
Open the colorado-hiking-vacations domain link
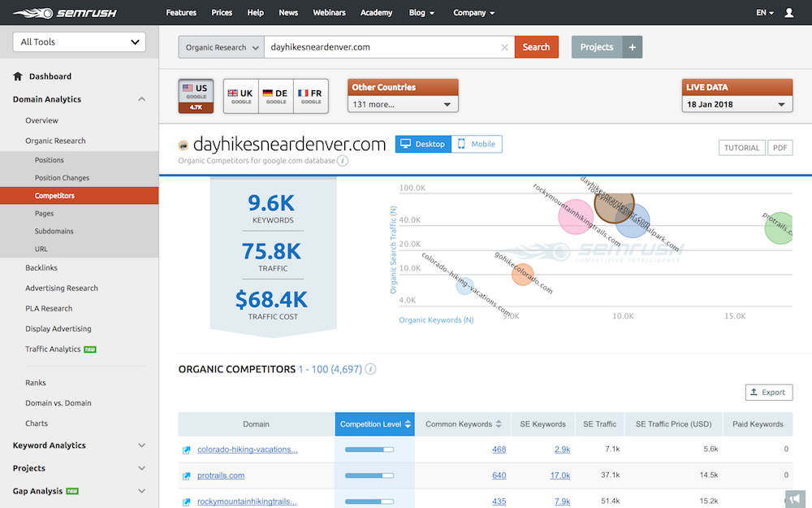click(x=248, y=449)
